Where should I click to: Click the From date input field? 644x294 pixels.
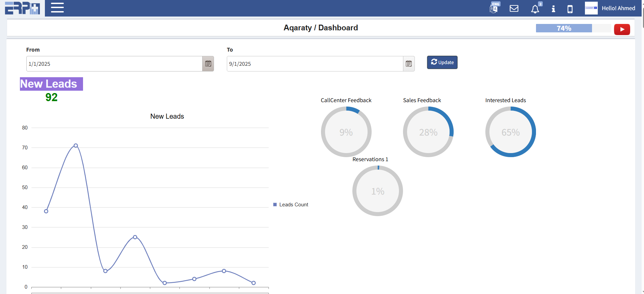tap(114, 64)
